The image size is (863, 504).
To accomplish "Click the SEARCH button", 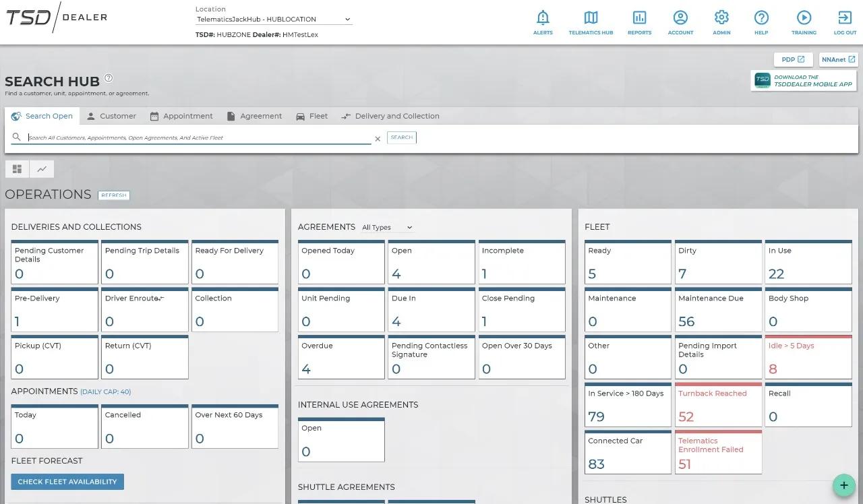I will 401,137.
